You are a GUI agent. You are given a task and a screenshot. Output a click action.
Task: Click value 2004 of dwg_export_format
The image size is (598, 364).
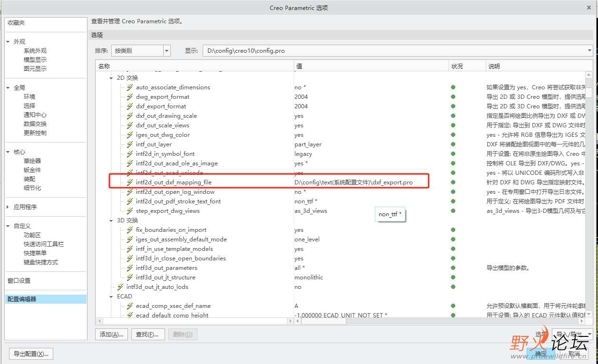[301, 97]
